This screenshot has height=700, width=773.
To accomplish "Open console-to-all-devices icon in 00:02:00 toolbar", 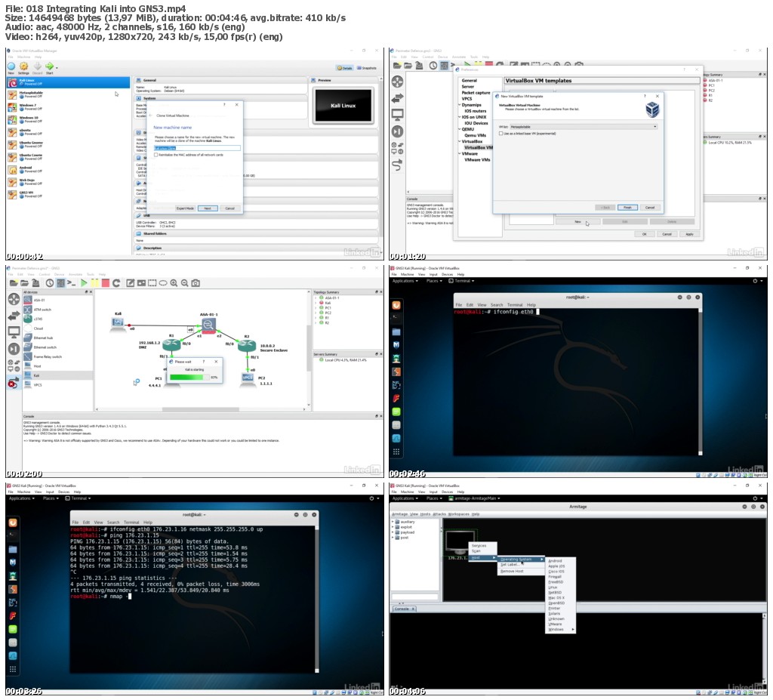I will [72, 282].
